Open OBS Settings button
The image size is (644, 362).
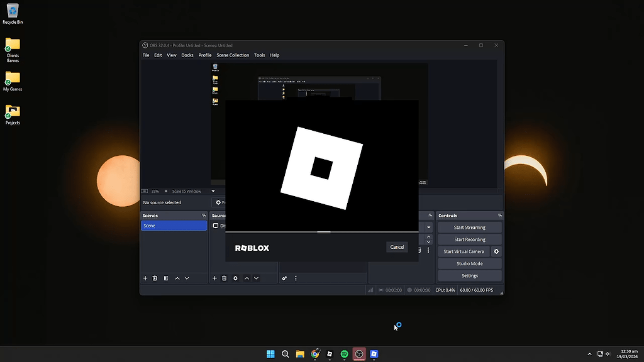469,276
